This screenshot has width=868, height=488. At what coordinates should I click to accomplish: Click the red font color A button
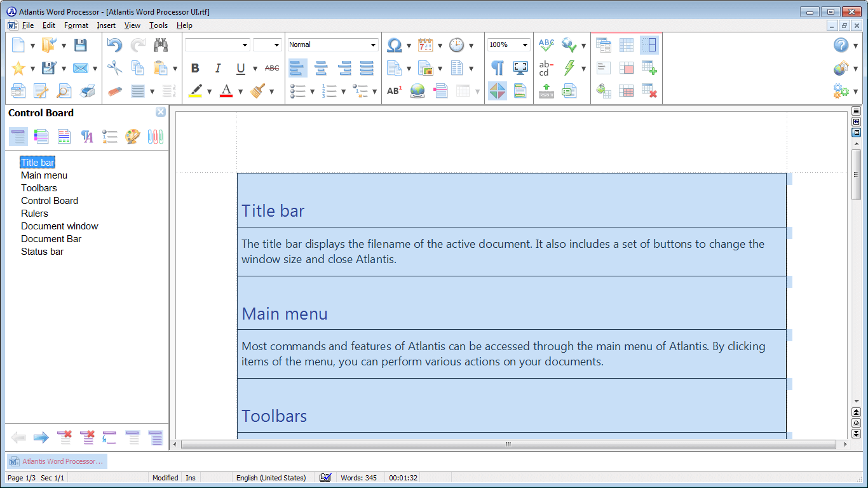tap(226, 91)
